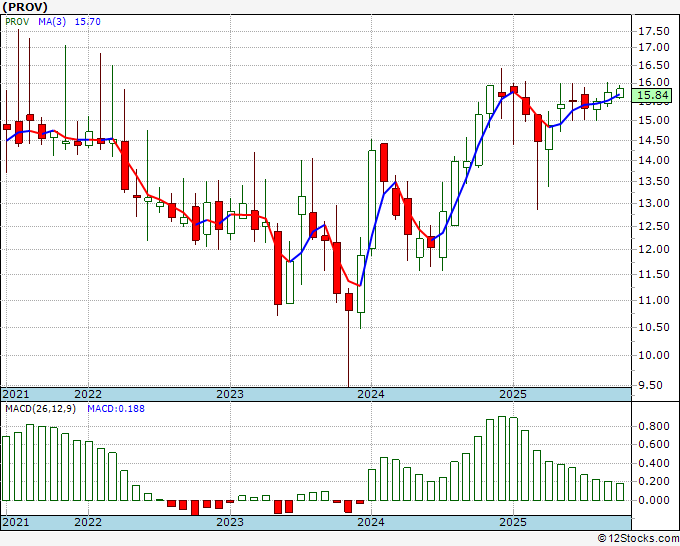Click the 12.00 price axis label
Viewport: 680px width, 546px height.
click(x=654, y=249)
